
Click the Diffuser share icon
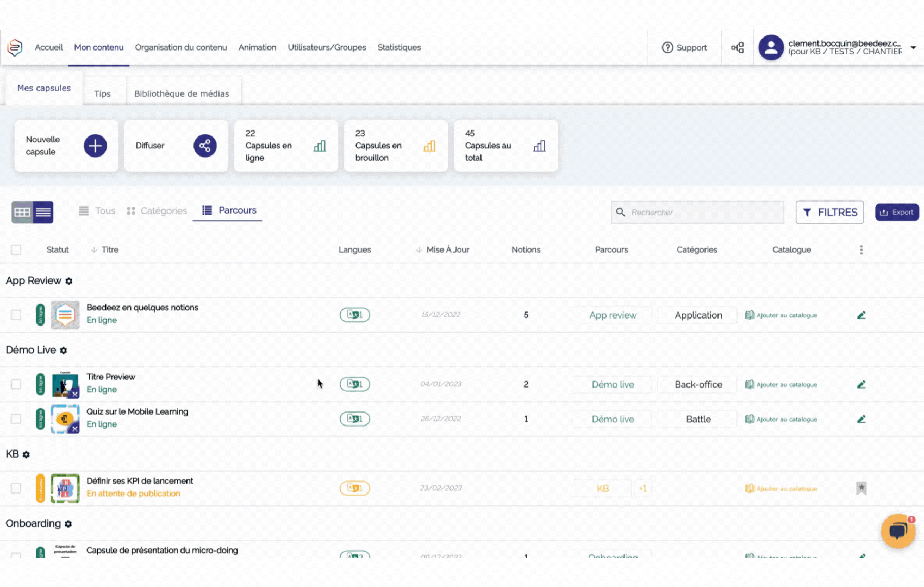tap(205, 146)
